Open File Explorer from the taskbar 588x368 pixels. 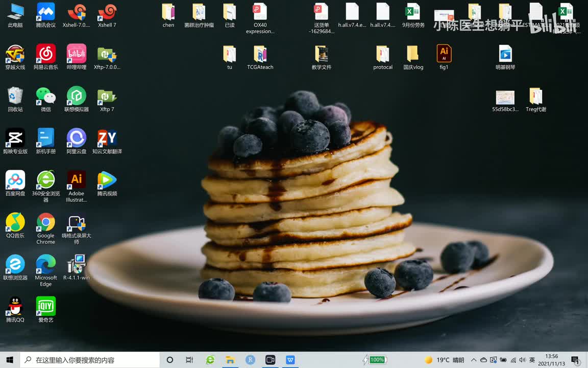[230, 360]
